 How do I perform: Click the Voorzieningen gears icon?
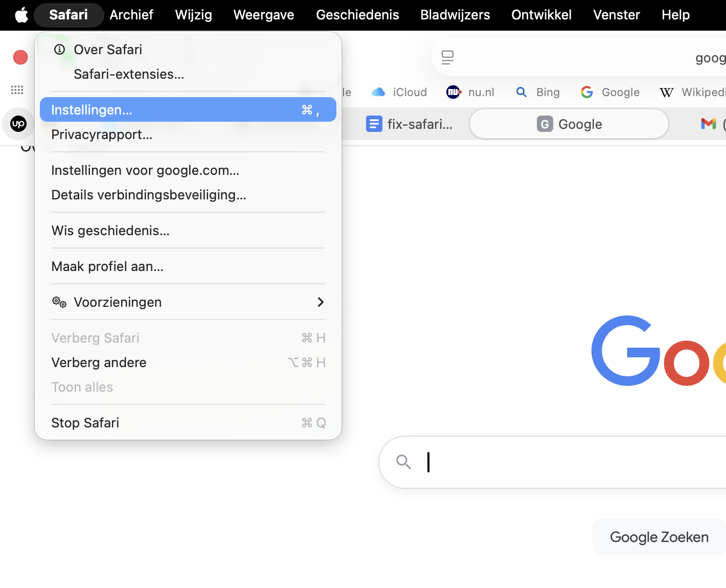click(59, 302)
